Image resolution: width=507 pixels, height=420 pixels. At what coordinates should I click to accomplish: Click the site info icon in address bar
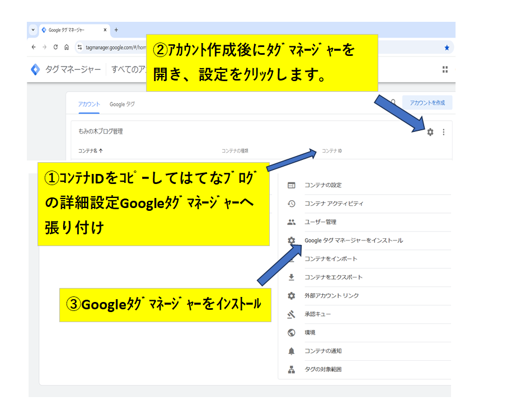79,47
